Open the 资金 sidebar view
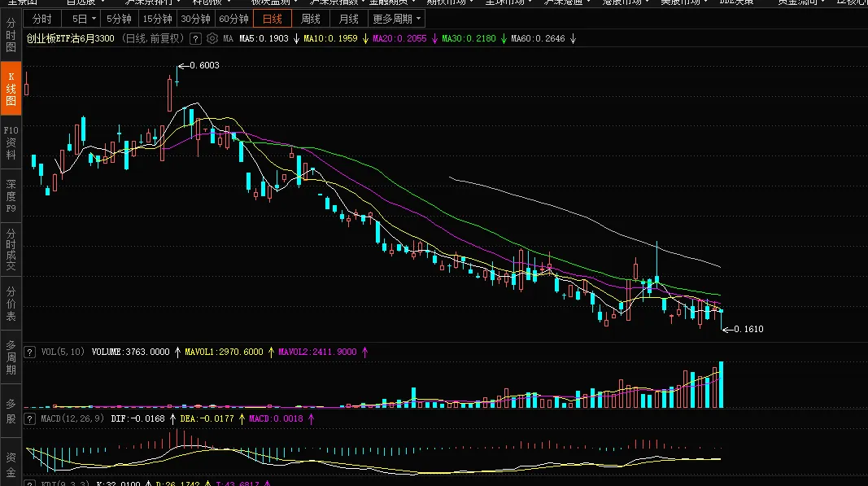Screen dimensions: 868x486 point(11,463)
